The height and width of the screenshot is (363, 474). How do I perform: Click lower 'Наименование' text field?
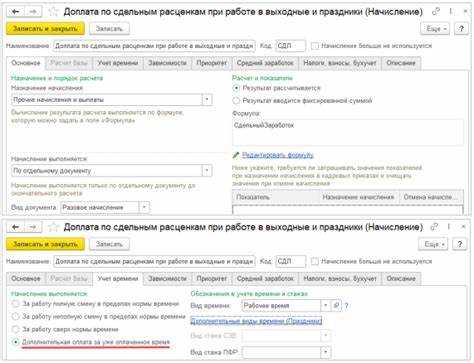click(154, 261)
